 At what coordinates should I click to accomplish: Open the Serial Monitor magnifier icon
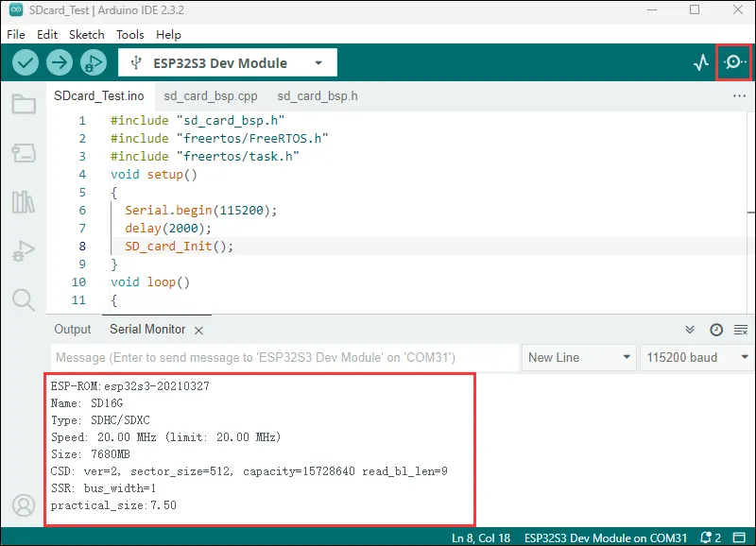pos(734,63)
